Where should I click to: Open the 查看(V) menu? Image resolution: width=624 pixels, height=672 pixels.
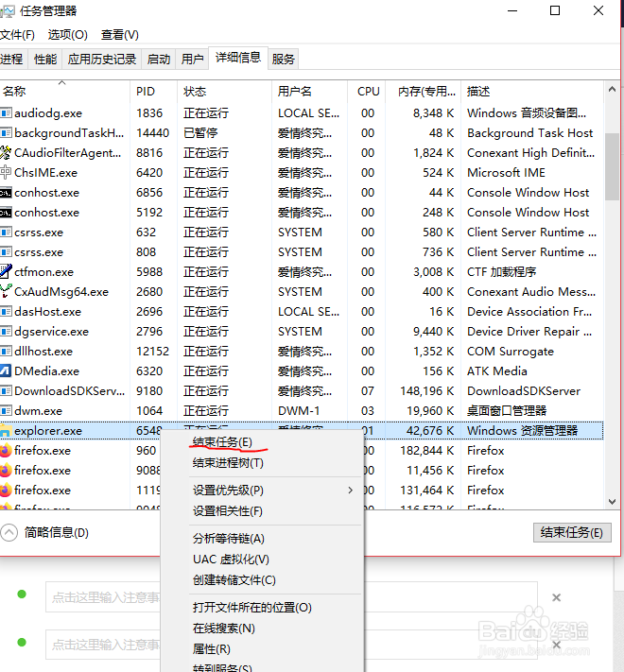(x=119, y=35)
